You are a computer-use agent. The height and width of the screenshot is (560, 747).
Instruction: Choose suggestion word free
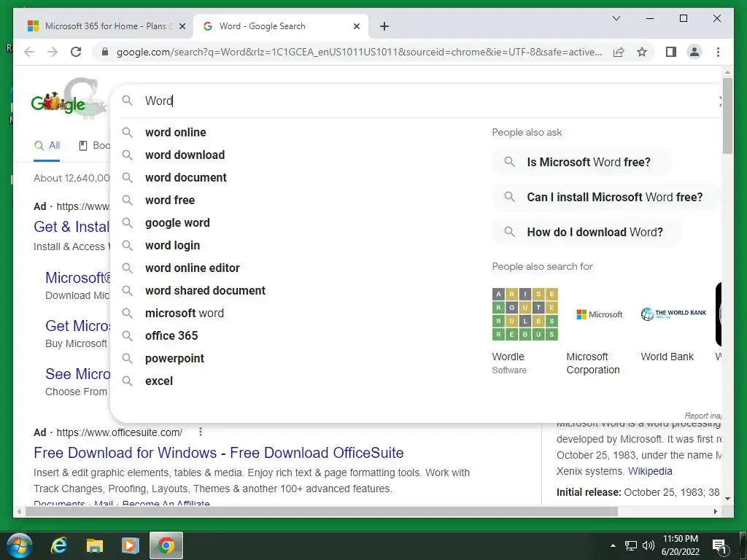pyautogui.click(x=169, y=200)
